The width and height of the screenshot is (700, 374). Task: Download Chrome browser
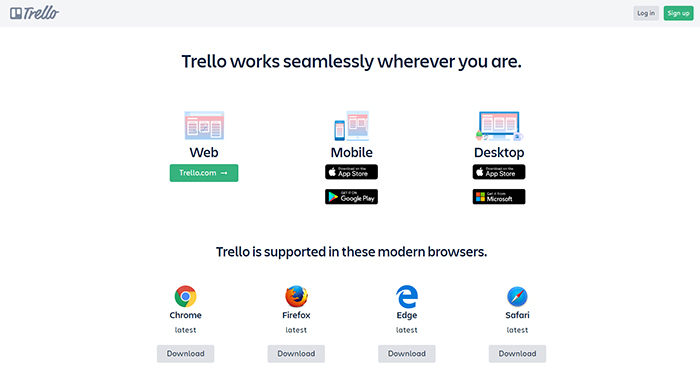point(185,353)
